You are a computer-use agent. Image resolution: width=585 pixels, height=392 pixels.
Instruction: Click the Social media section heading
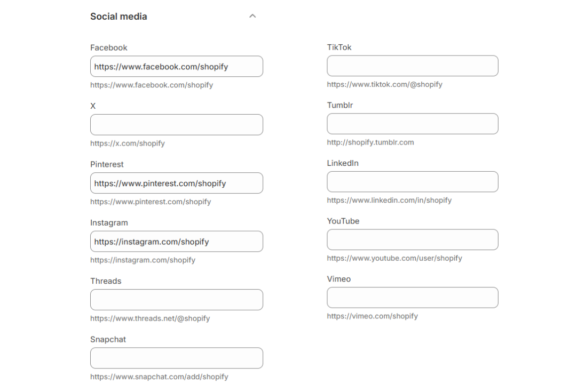[118, 17]
